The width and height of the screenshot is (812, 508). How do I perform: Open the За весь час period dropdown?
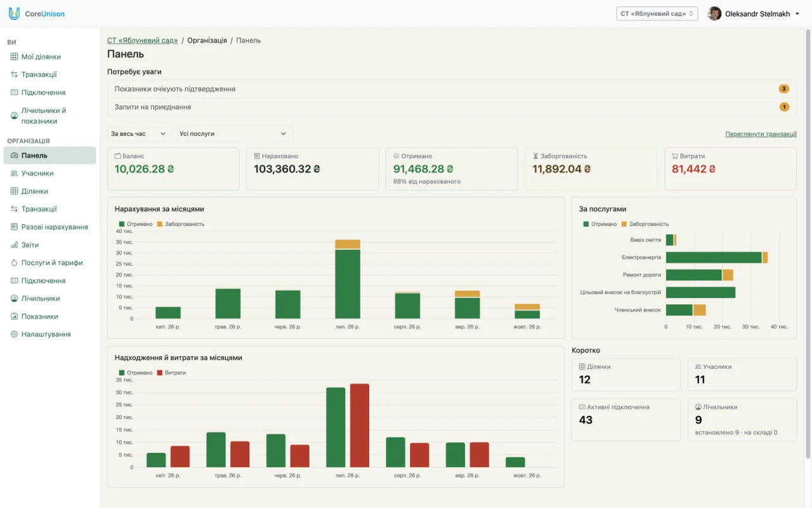pos(139,133)
